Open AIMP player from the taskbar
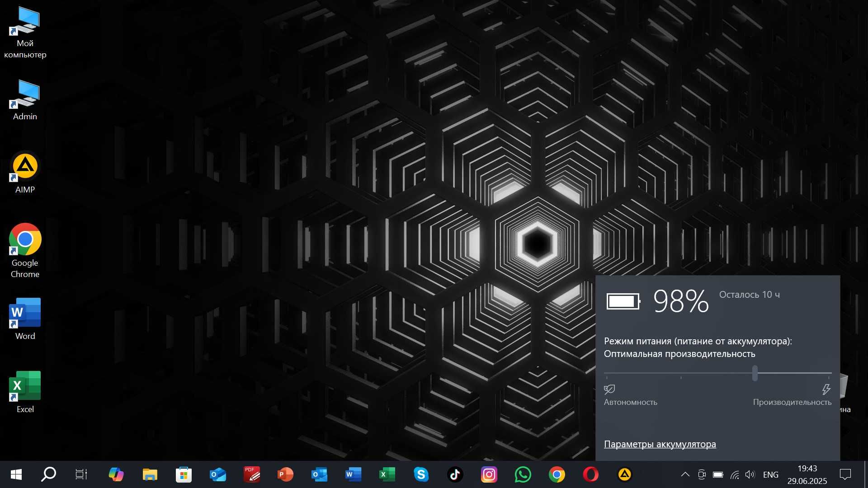Viewport: 868px width, 488px height. pyautogui.click(x=625, y=474)
